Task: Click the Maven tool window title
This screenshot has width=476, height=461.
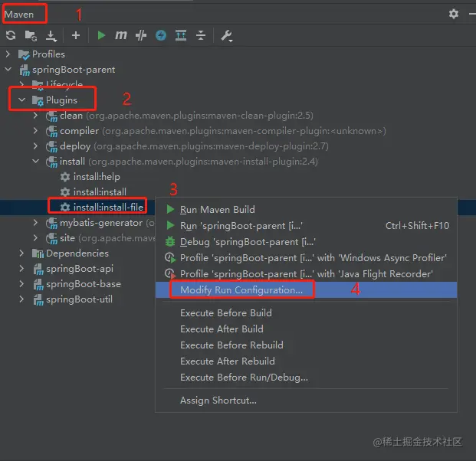Action: point(19,15)
